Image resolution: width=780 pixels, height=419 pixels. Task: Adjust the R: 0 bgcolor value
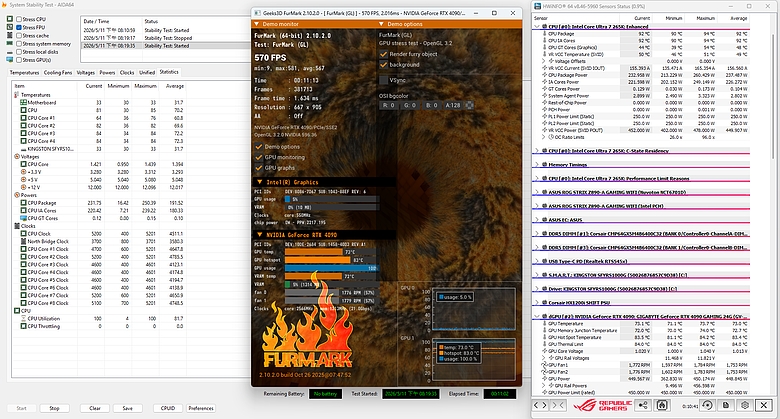coord(388,105)
